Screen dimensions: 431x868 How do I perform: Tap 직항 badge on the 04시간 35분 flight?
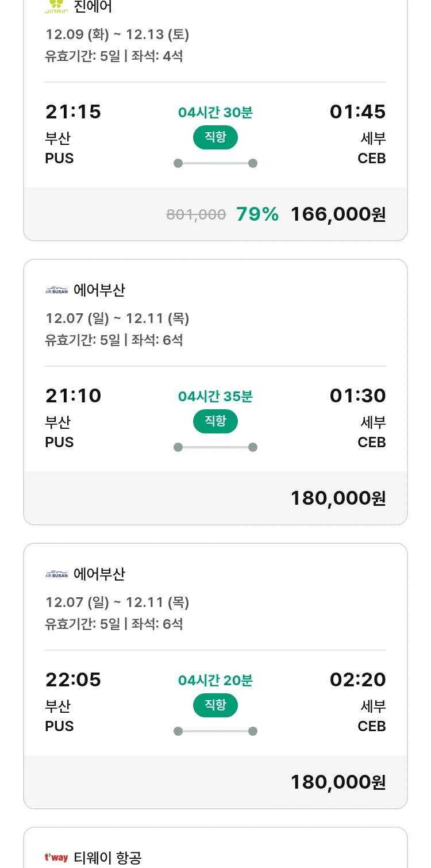pos(215,421)
